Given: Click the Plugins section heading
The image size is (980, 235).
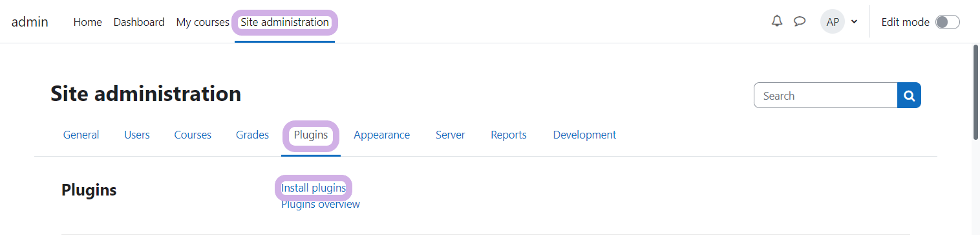Looking at the screenshot, I should coord(89,190).
